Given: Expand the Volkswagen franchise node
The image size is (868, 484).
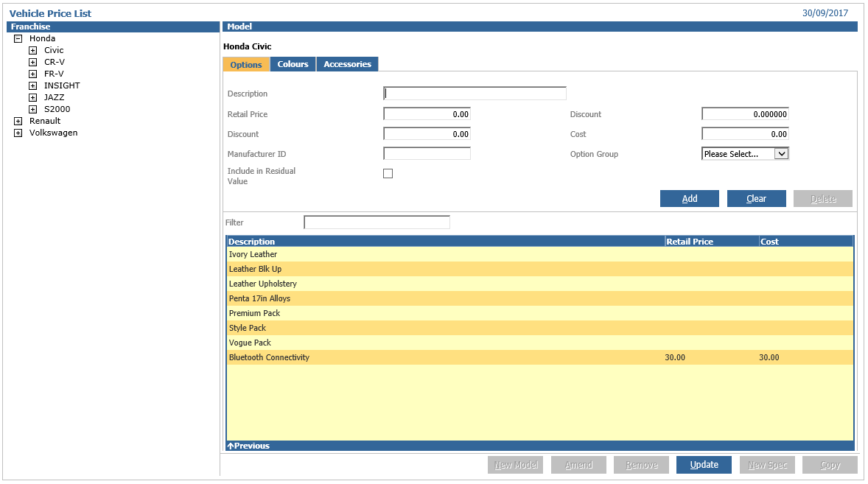Looking at the screenshot, I should [18, 133].
